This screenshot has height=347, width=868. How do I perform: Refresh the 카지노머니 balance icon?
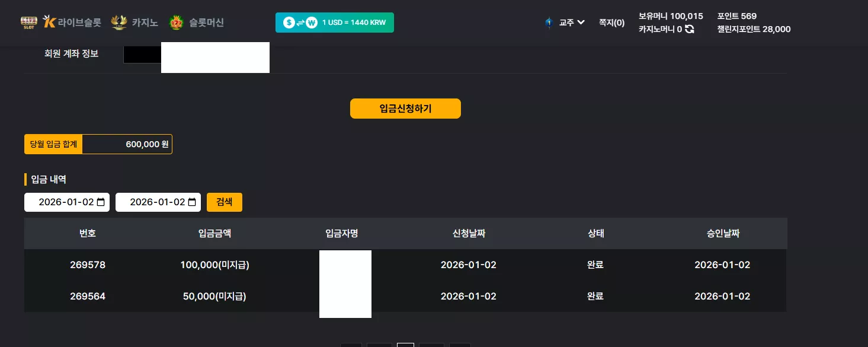[690, 29]
